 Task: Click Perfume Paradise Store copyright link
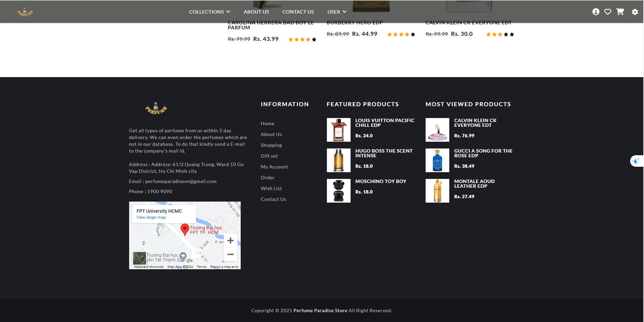tap(320, 310)
